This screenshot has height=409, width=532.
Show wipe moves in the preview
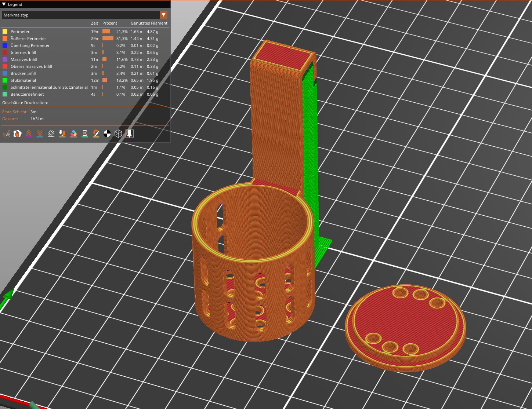click(17, 134)
